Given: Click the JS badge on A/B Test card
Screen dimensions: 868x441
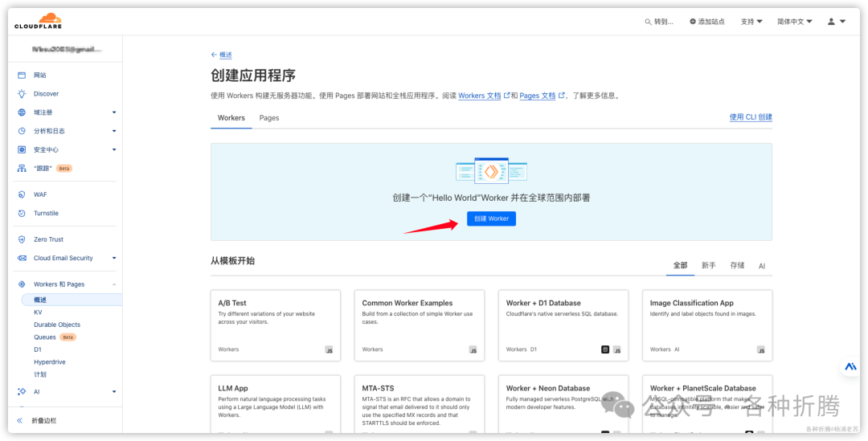Looking at the screenshot, I should click(x=330, y=349).
